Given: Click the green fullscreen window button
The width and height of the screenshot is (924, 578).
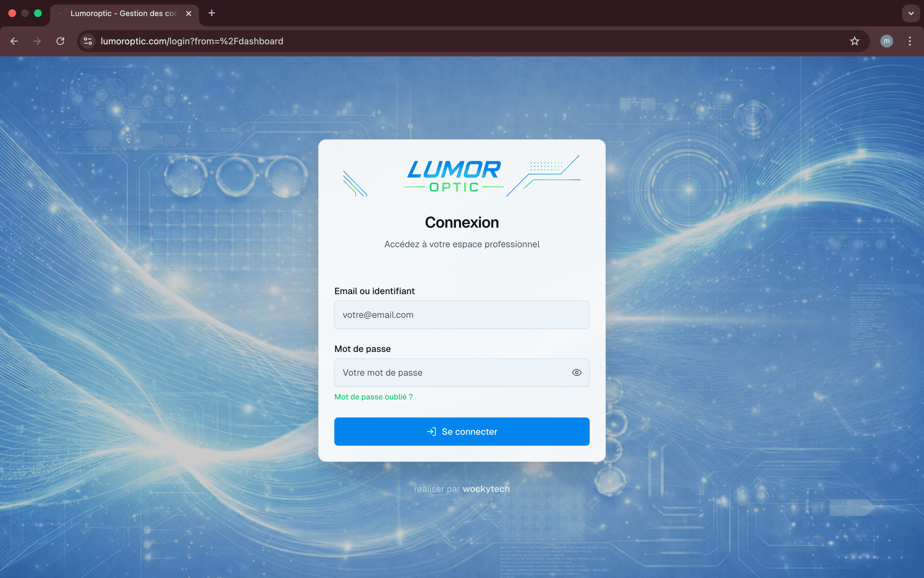Looking at the screenshot, I should tap(38, 13).
